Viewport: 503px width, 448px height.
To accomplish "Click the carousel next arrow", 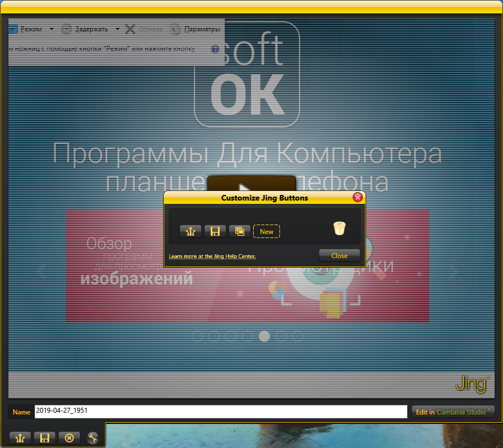I will click(x=453, y=272).
